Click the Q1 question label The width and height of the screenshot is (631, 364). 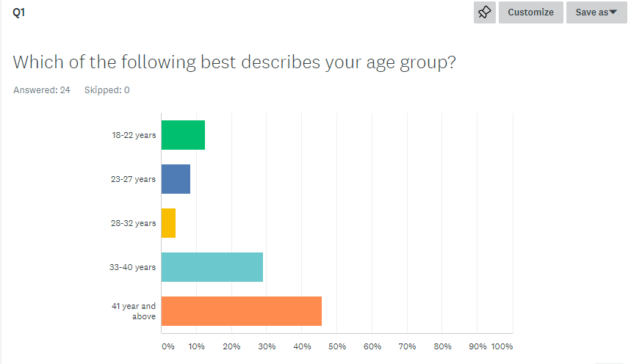(19, 12)
